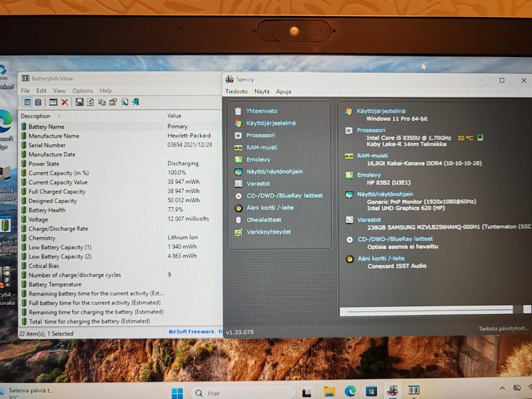The width and height of the screenshot is (532, 399).
Task: Open the File menu in BatteryInfoView
Action: point(25,90)
